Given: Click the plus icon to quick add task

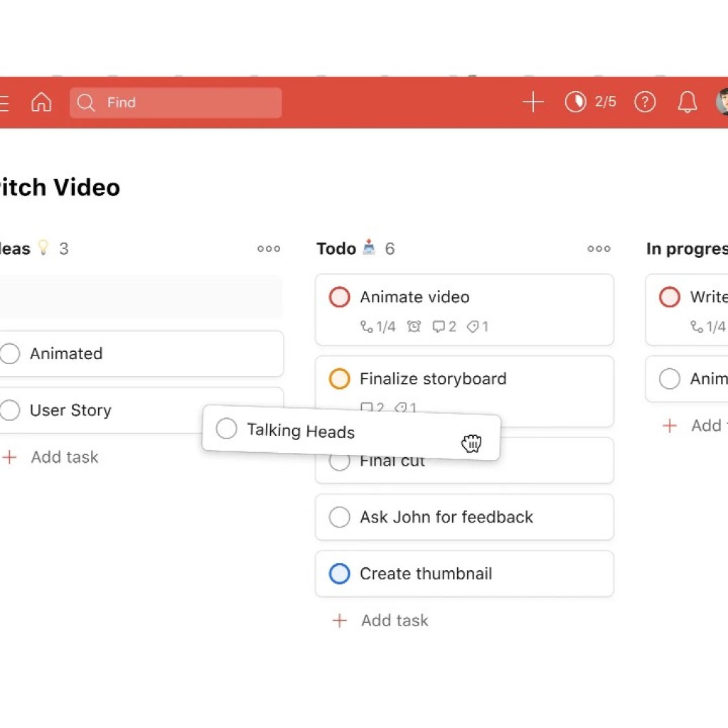Looking at the screenshot, I should pos(532,102).
